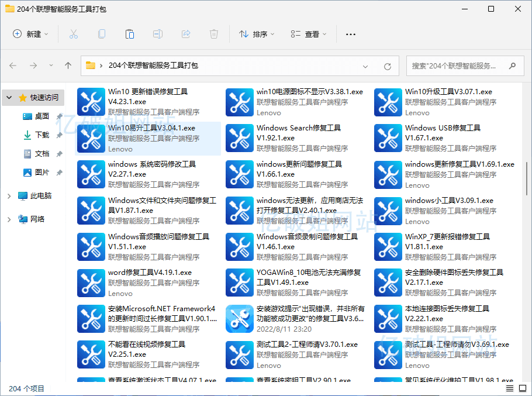Image resolution: width=532 pixels, height=396 pixels.
Task: Click the Delete trash icon
Action: click(x=213, y=34)
